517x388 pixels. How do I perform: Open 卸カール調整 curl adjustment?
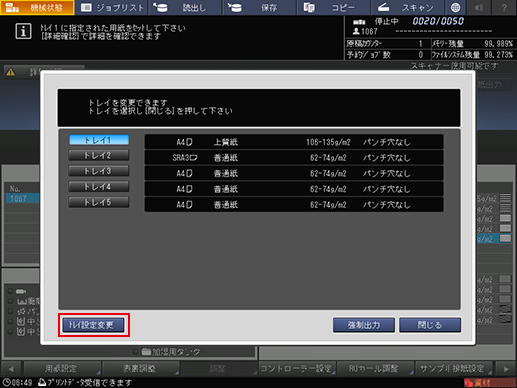375,369
